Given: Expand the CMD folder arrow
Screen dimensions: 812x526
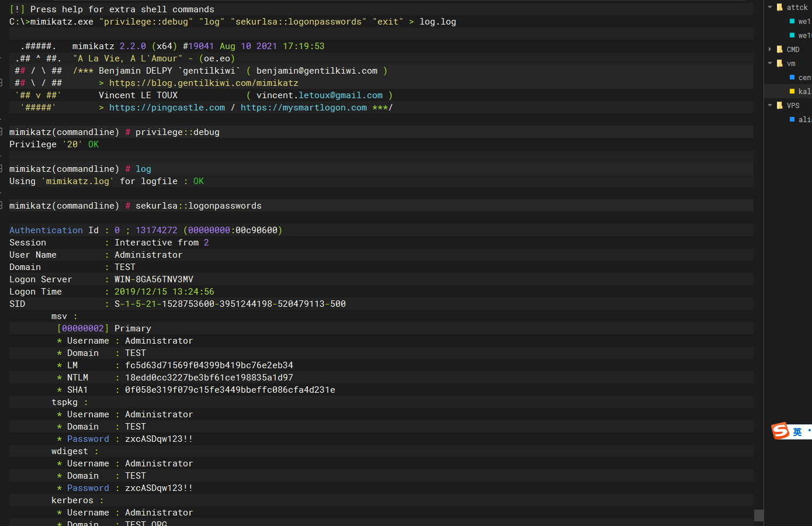Looking at the screenshot, I should click(x=770, y=50).
